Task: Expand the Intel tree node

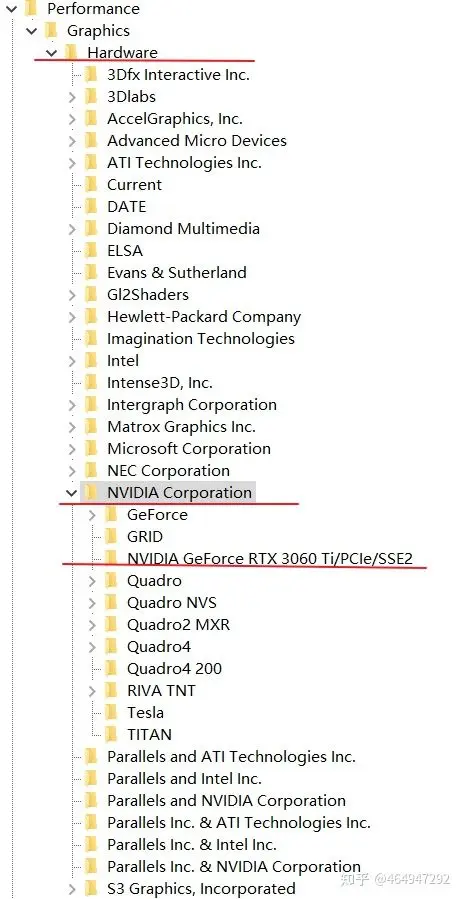Action: coord(72,361)
